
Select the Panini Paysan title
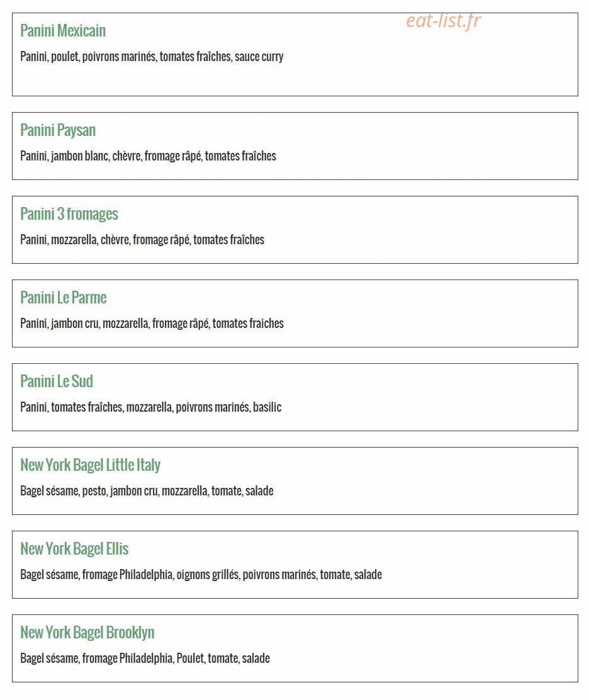pos(58,130)
